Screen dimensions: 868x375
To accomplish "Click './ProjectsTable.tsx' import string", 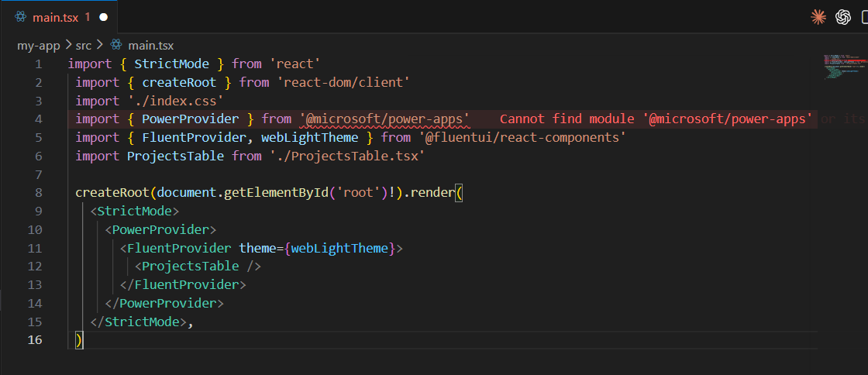I will click(346, 156).
